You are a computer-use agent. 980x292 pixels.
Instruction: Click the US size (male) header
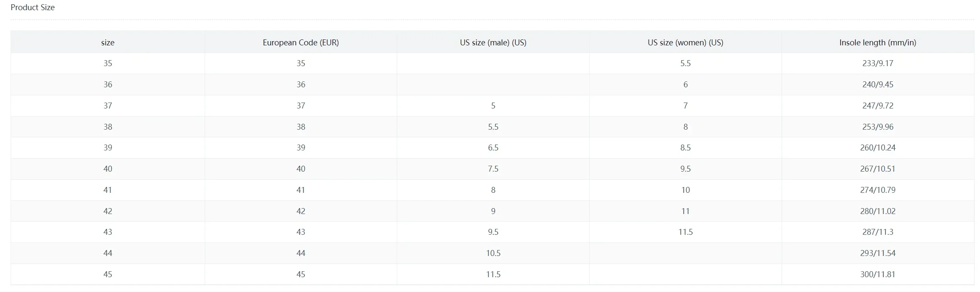click(493, 42)
